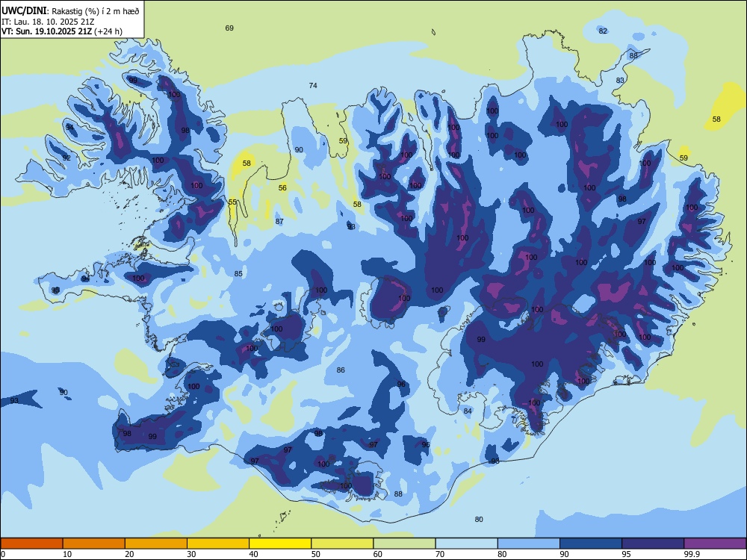Click the purple above-99.9 legend swatch

tap(715, 544)
